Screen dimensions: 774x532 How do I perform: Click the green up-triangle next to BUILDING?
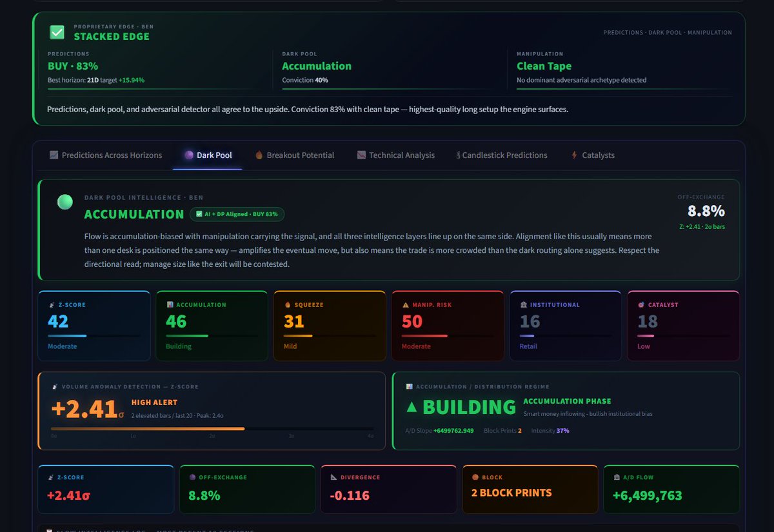(412, 407)
